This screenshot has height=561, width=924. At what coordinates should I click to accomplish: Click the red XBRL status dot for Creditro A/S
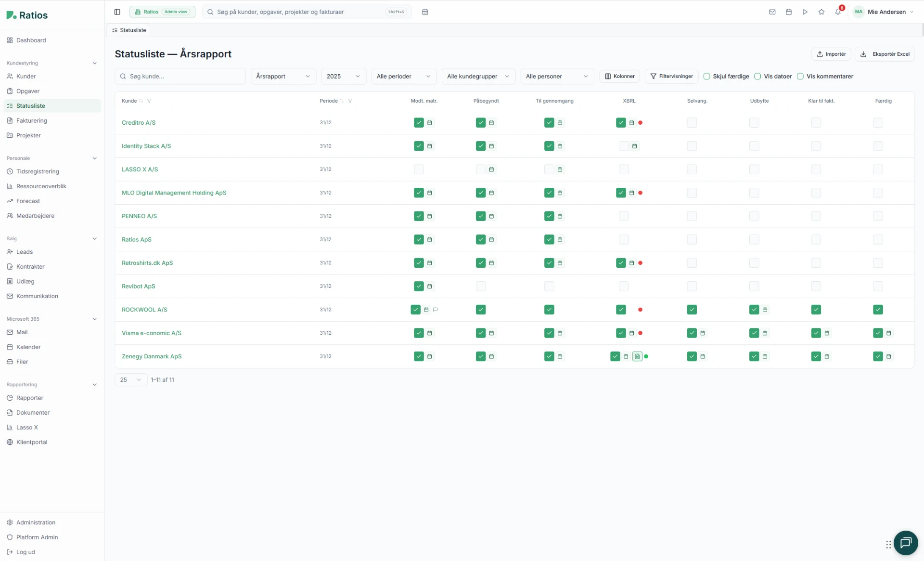(640, 123)
